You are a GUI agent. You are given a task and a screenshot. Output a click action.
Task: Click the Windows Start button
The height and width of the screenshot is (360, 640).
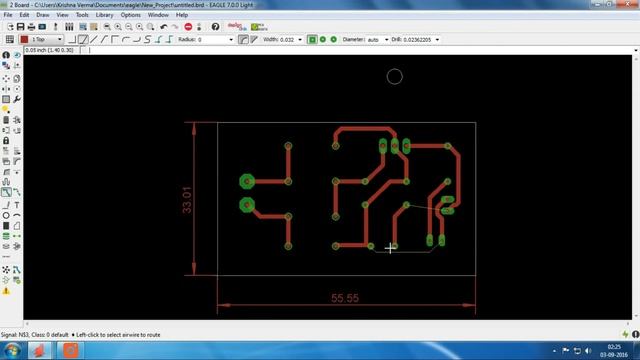[12, 351]
